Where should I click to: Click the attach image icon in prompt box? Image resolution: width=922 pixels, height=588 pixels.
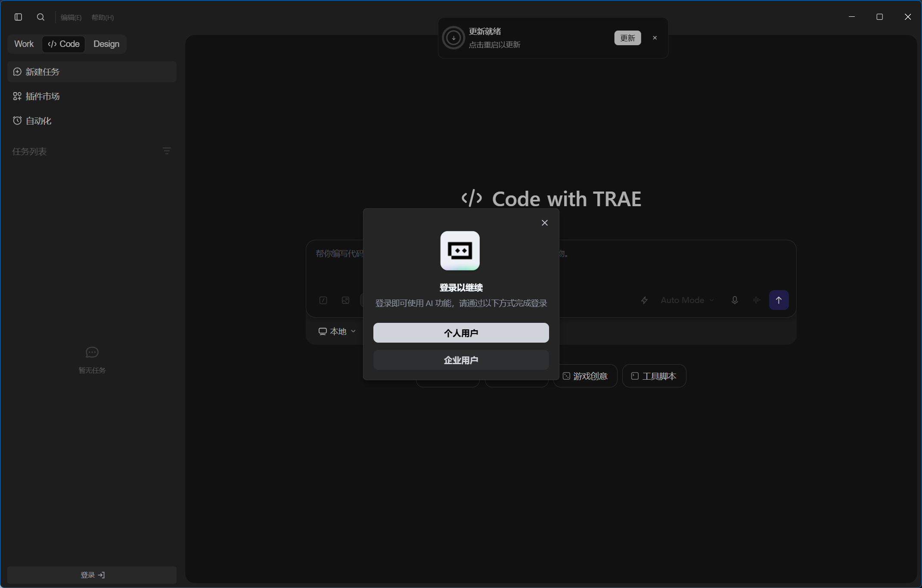point(345,300)
